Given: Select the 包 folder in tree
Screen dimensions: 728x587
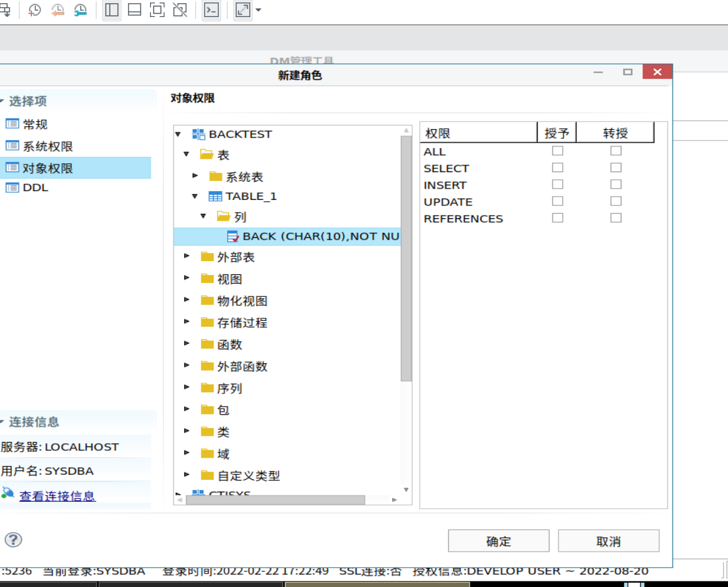Looking at the screenshot, I should pos(223,410).
